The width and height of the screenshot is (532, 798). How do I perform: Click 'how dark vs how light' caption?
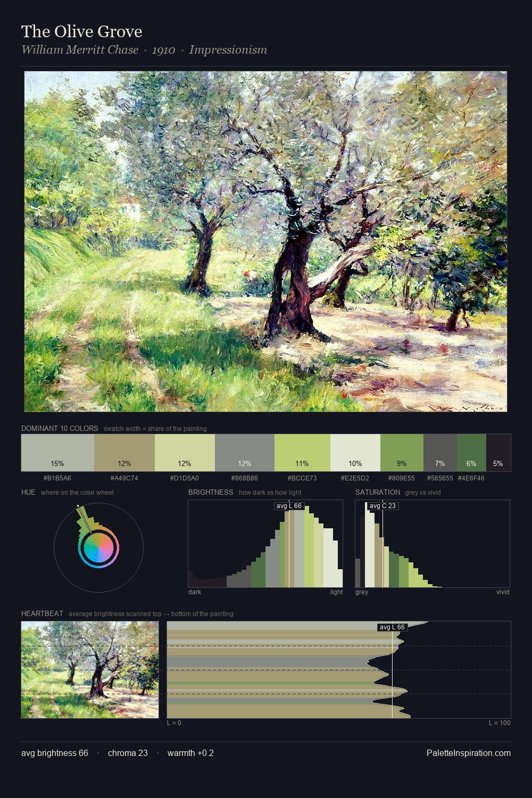click(x=270, y=493)
